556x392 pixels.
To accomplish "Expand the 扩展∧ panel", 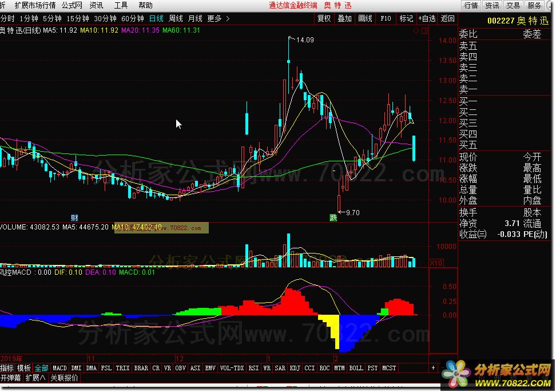I will pyautogui.click(x=36, y=378).
